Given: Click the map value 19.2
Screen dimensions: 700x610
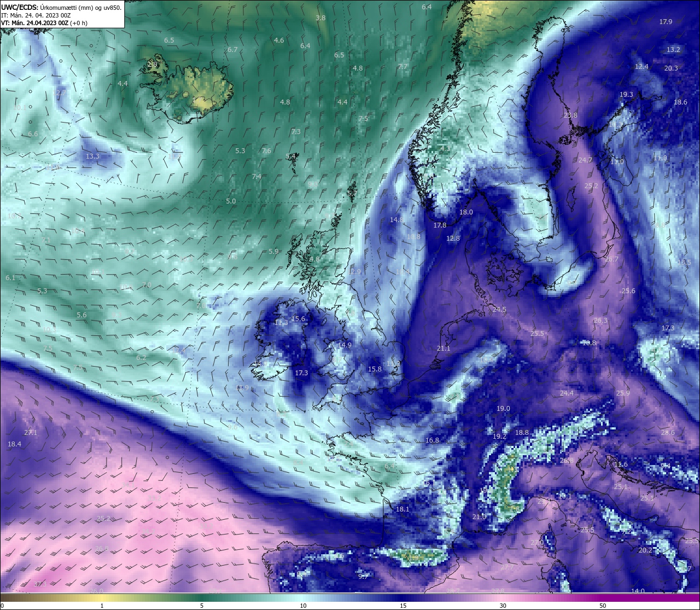Looking at the screenshot, I should 499,437.
